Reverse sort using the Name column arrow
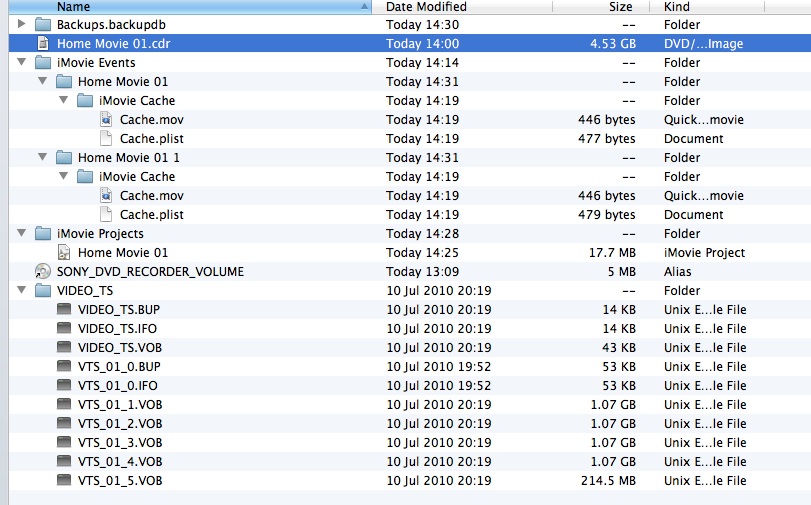Screen dimensions: 811x505 click(364, 7)
